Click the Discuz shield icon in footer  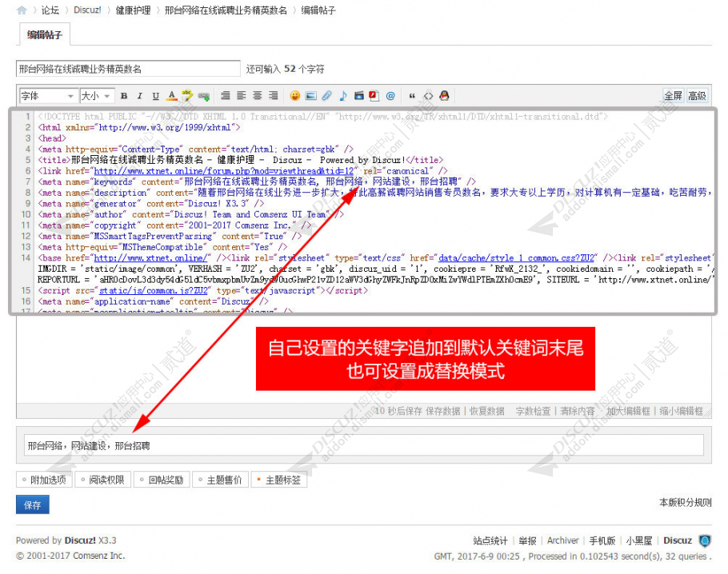706,540
